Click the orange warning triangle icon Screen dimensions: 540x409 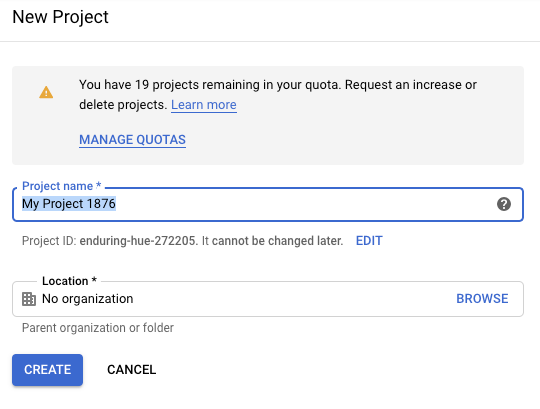[46, 92]
